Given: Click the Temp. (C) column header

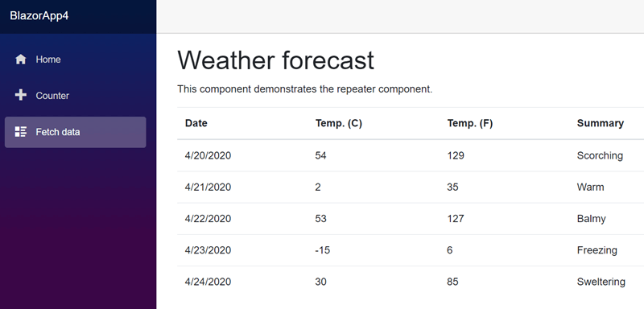Looking at the screenshot, I should pos(339,123).
